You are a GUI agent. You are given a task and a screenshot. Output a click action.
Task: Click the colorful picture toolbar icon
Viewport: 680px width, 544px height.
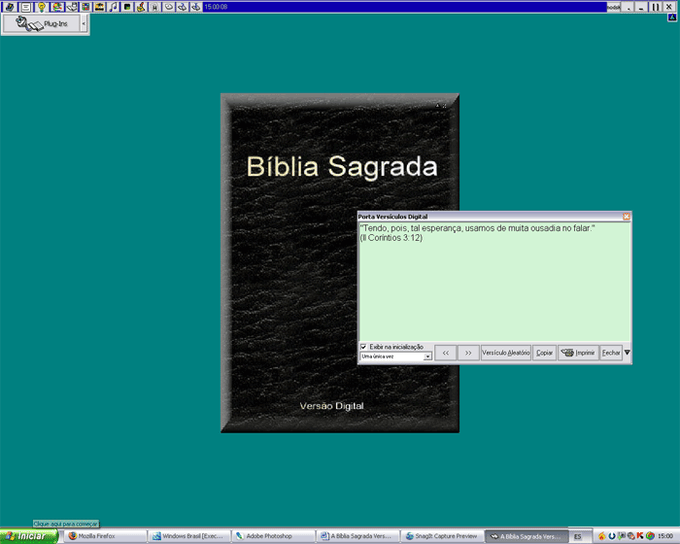pyautogui.click(x=57, y=7)
